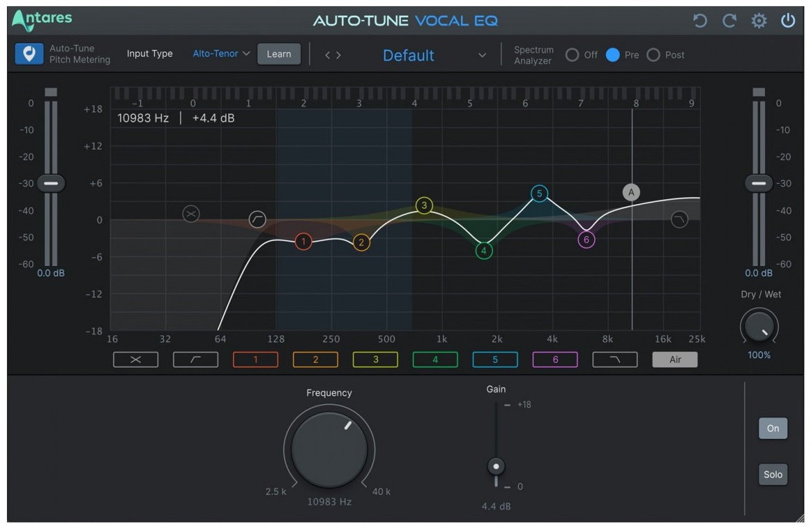Click the undo arrow icon
This screenshot has width=812, height=528.
(699, 21)
